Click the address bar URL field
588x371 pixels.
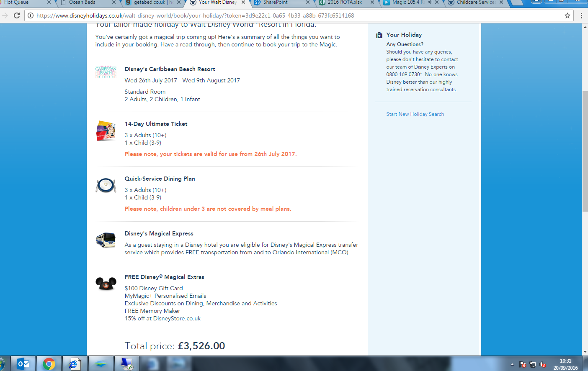pyautogui.click(x=297, y=15)
